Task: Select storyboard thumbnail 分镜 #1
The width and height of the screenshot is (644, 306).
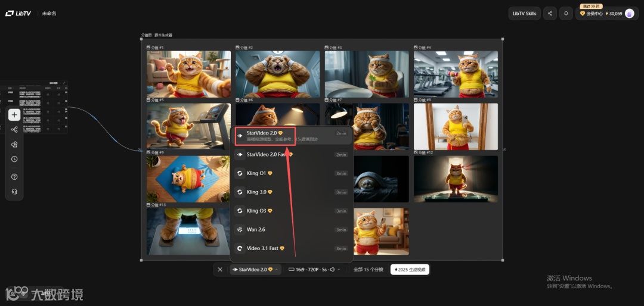Action: tap(188, 74)
